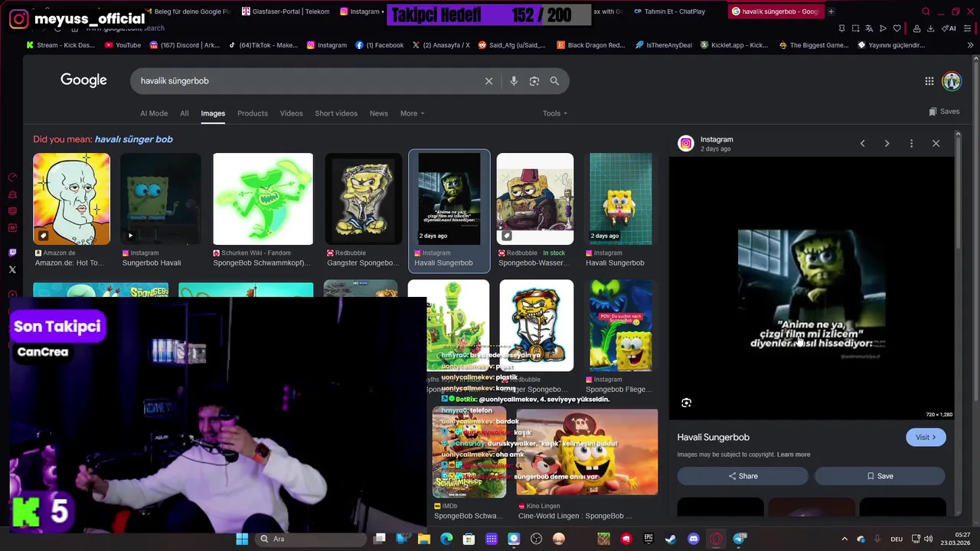Viewport: 980px width, 551px height.
Task: Open new browser tab with plus
Action: tap(831, 11)
